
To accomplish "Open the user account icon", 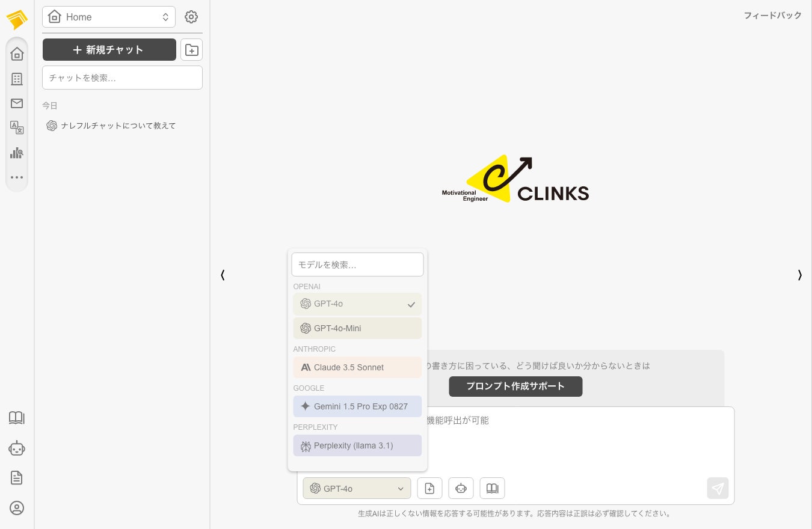I will (17, 508).
